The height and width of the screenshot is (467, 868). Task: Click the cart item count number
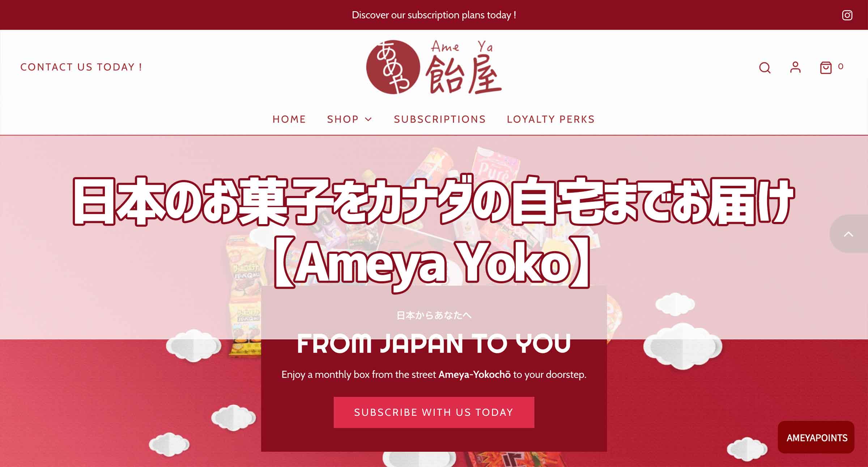(841, 67)
